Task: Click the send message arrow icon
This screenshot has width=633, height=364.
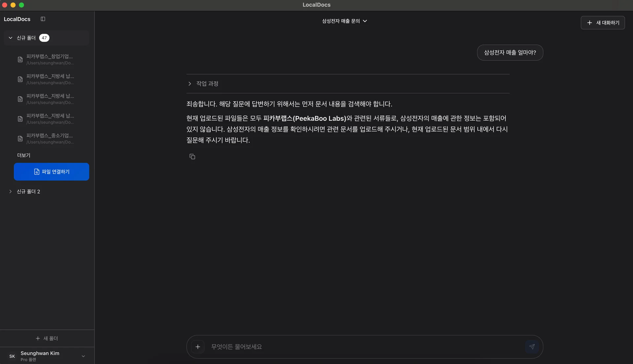Action: point(532,347)
